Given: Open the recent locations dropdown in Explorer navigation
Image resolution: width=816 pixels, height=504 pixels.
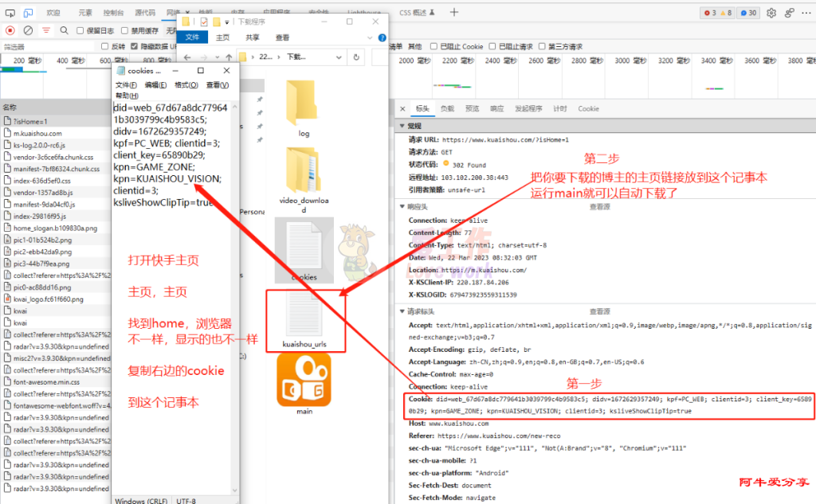Looking at the screenshot, I should tap(216, 57).
